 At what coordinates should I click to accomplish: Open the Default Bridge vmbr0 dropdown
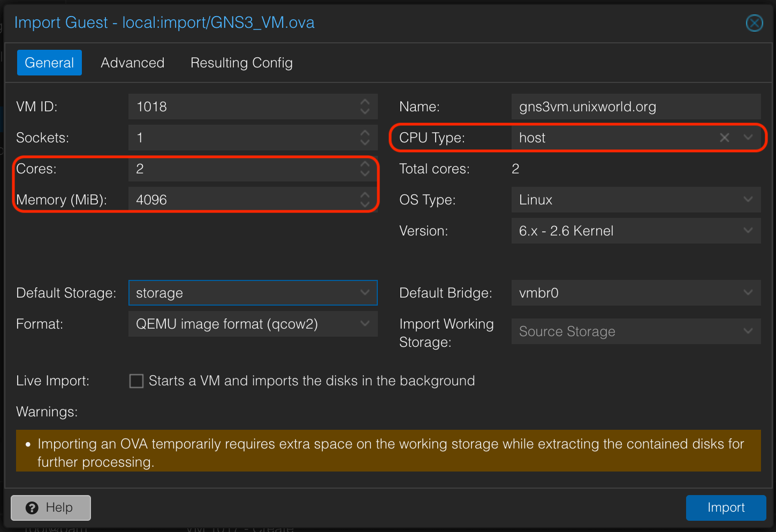coord(748,293)
